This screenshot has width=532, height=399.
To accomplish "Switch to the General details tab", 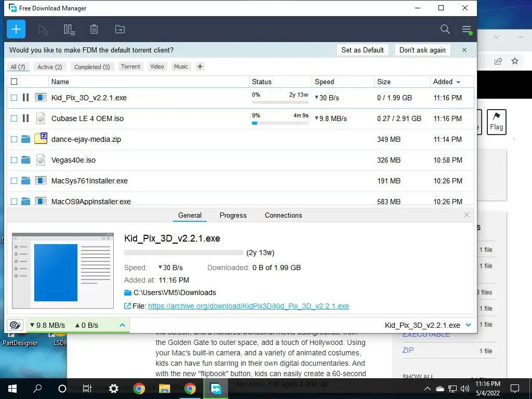I will [x=190, y=215].
